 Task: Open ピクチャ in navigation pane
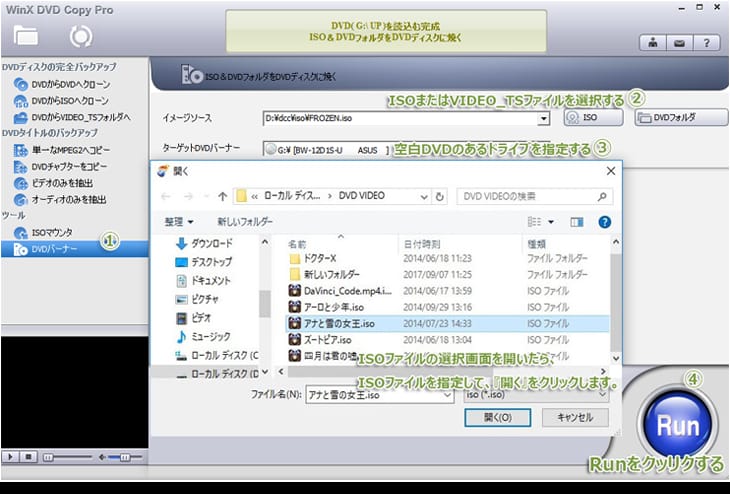(197, 299)
